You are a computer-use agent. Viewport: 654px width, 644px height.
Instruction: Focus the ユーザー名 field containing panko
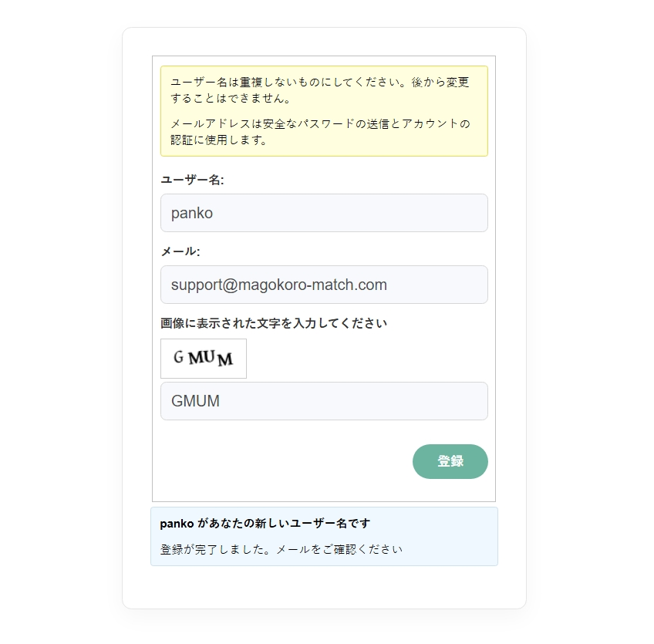point(324,213)
